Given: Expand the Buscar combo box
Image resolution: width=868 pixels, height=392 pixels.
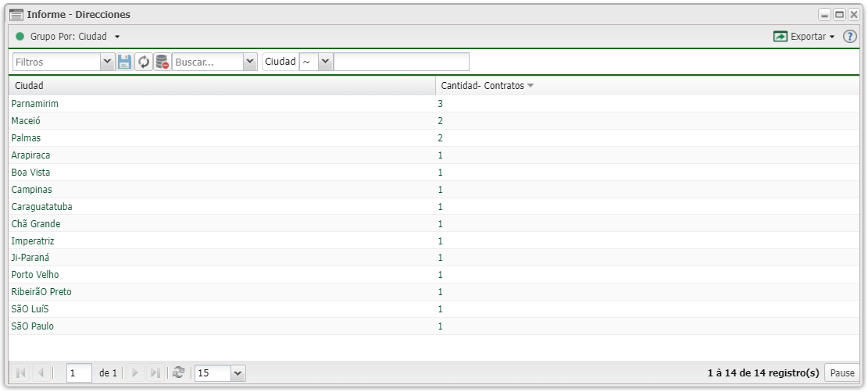Looking at the screenshot, I should point(250,62).
